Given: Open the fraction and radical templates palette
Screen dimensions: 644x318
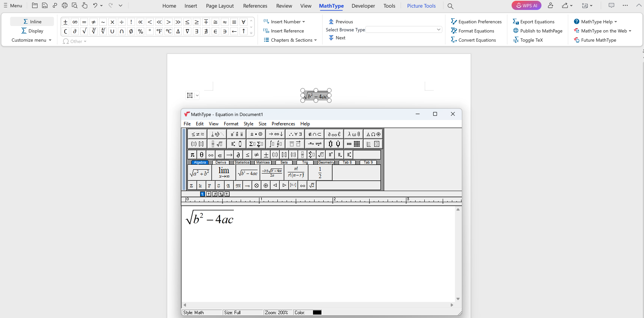Looking at the screenshot, I should click(217, 144).
